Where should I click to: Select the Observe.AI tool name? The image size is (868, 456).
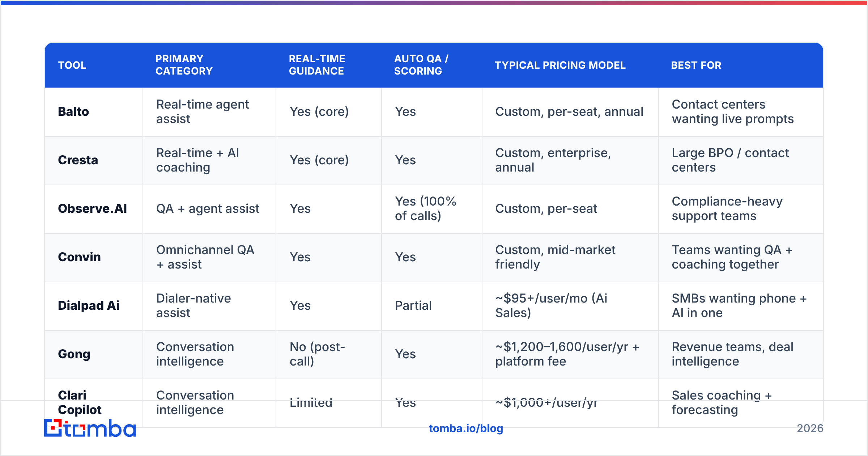[x=93, y=208]
